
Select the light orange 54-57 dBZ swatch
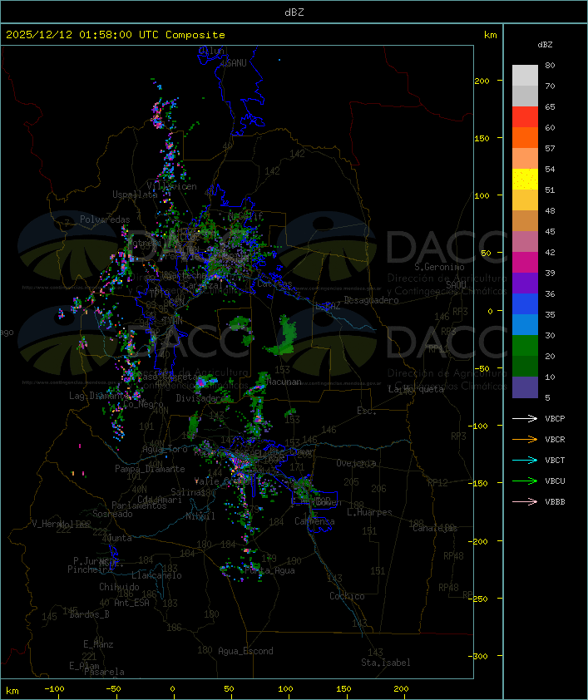coord(525,159)
